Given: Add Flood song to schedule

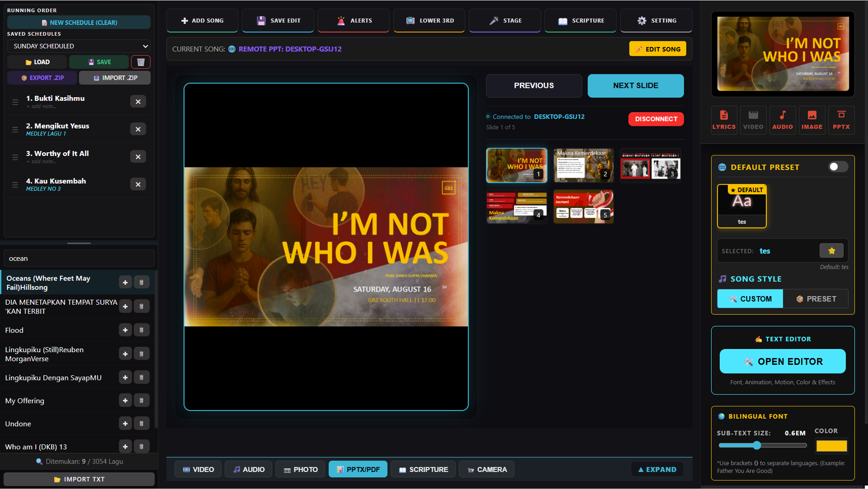Looking at the screenshot, I should point(125,330).
